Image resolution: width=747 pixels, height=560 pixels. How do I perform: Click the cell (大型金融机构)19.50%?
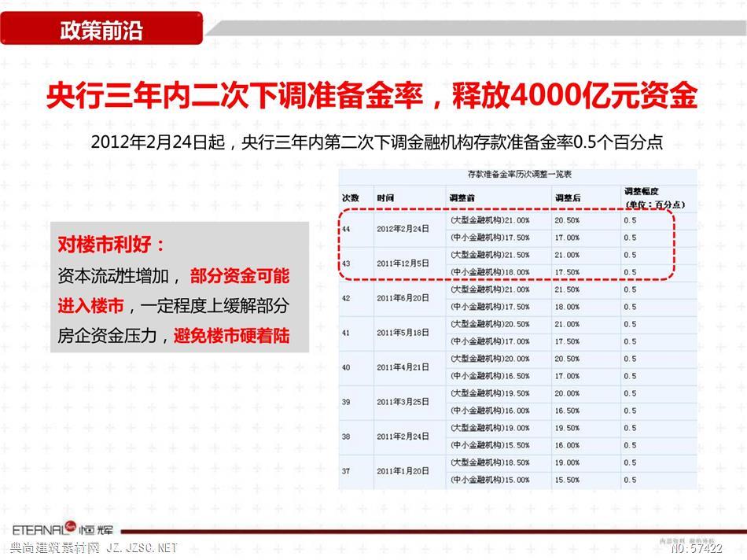pyautogui.click(x=490, y=393)
